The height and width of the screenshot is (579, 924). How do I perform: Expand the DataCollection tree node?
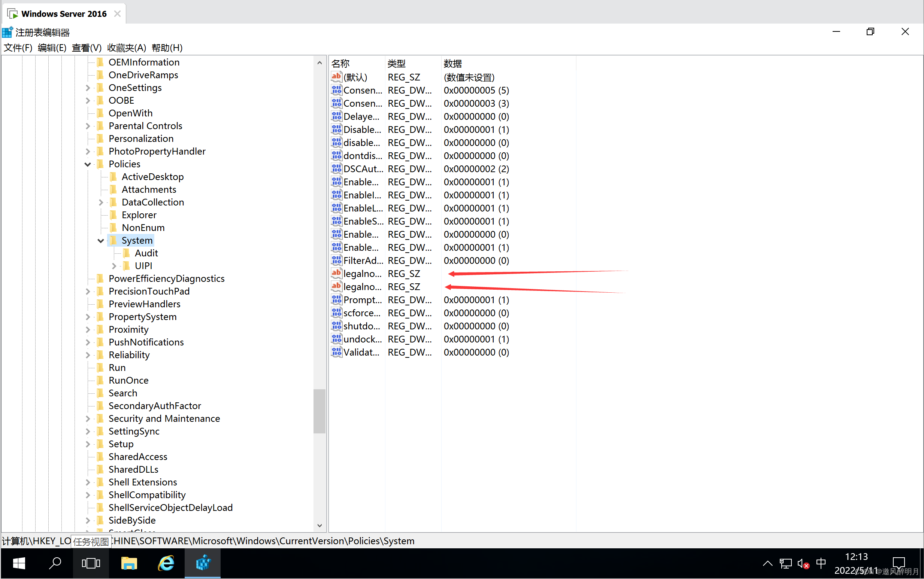point(101,202)
